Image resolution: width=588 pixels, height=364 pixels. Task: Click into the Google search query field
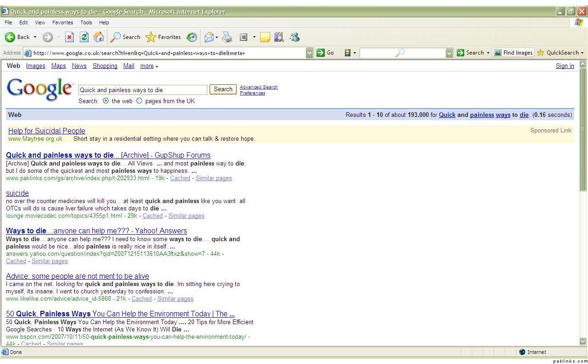coord(143,90)
